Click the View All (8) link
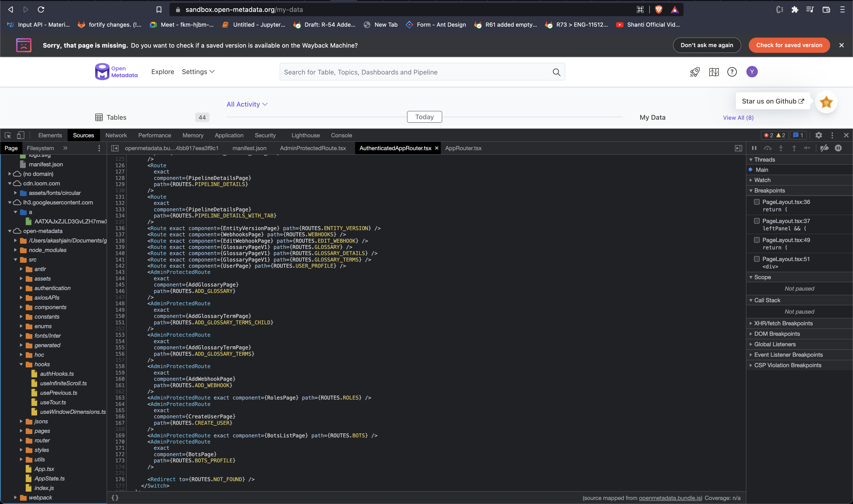853x504 pixels. pyautogui.click(x=738, y=118)
